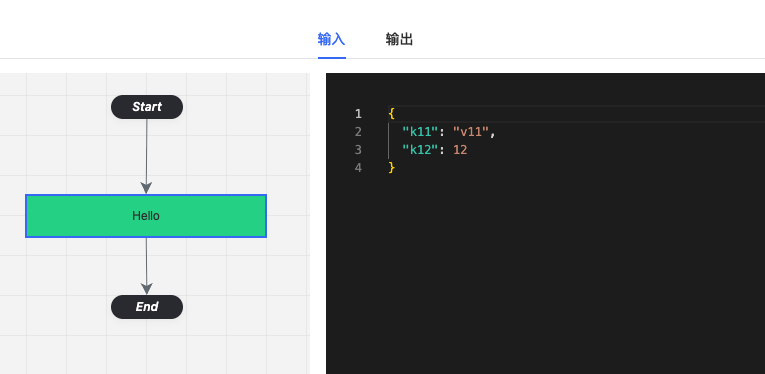Click the "v11" string value
The width and height of the screenshot is (765, 374).
(x=471, y=132)
